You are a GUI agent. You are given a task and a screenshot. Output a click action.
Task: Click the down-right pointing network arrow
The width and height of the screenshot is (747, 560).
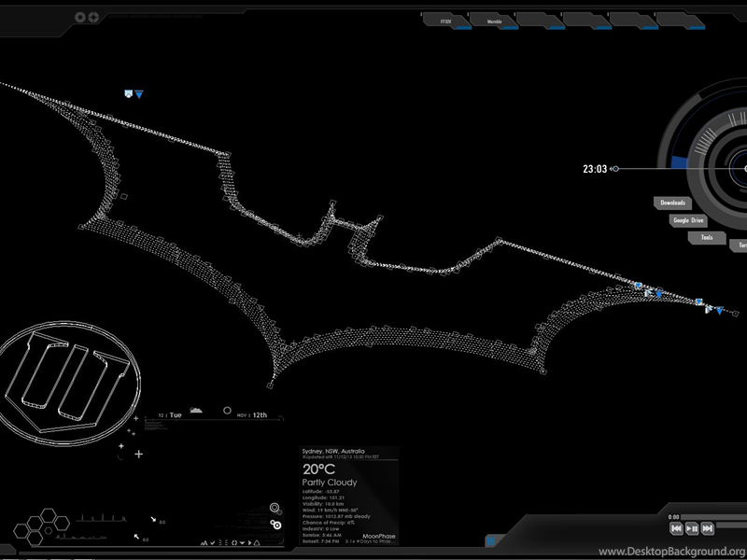click(x=153, y=520)
